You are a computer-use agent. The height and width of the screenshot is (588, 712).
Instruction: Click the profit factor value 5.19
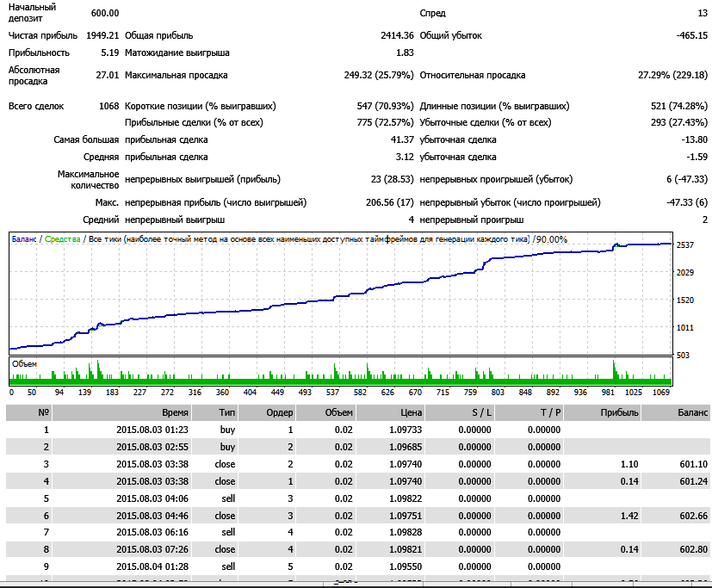tap(110, 53)
